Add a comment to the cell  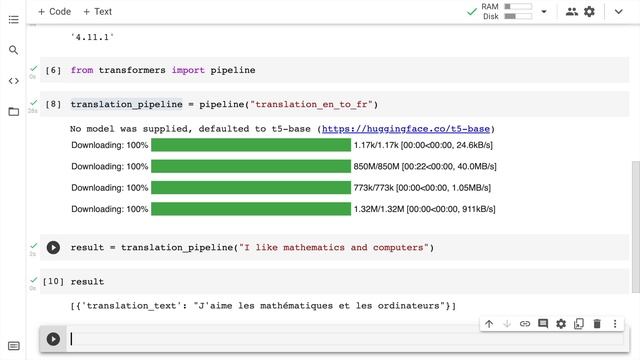click(x=543, y=324)
